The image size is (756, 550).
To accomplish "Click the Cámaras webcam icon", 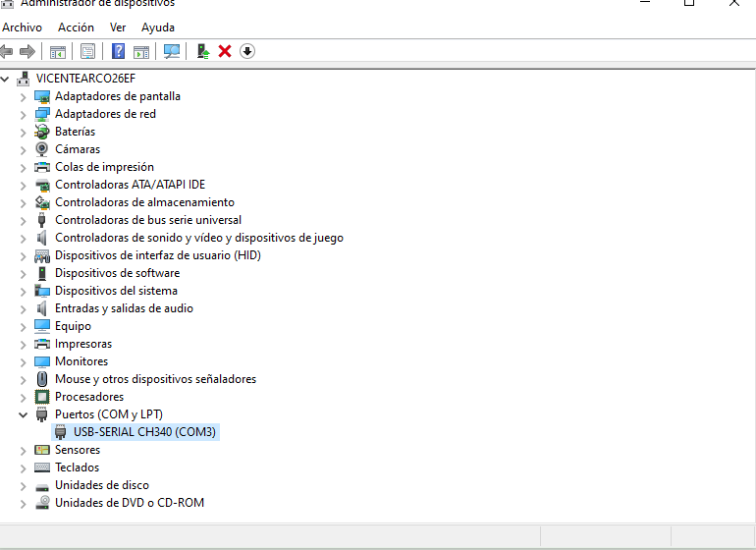I will (x=42, y=149).
